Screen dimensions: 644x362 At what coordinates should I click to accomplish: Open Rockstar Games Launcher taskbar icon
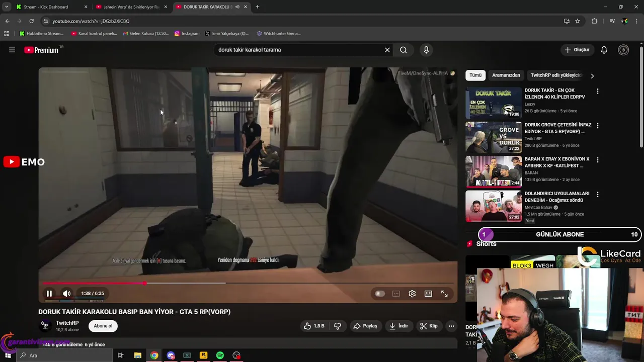[203, 355]
